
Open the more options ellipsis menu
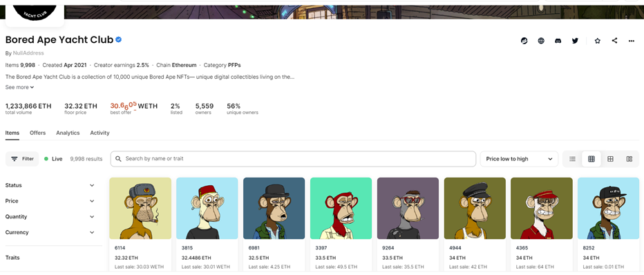(x=632, y=41)
